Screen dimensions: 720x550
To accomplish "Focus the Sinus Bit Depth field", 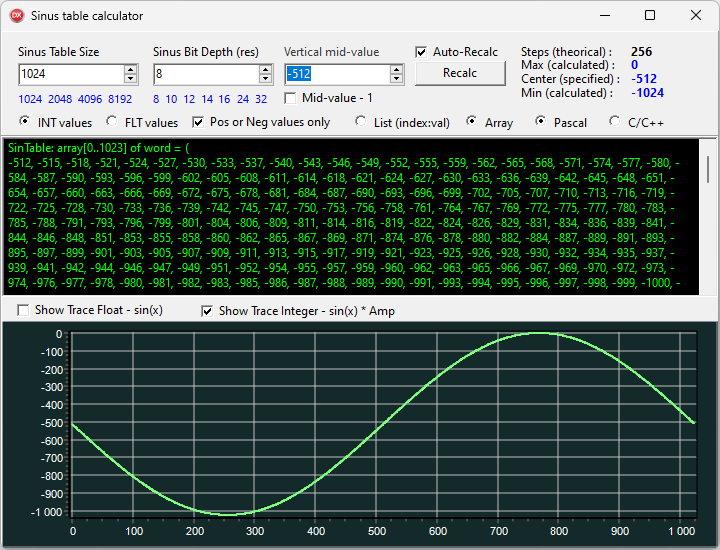I will (207, 74).
